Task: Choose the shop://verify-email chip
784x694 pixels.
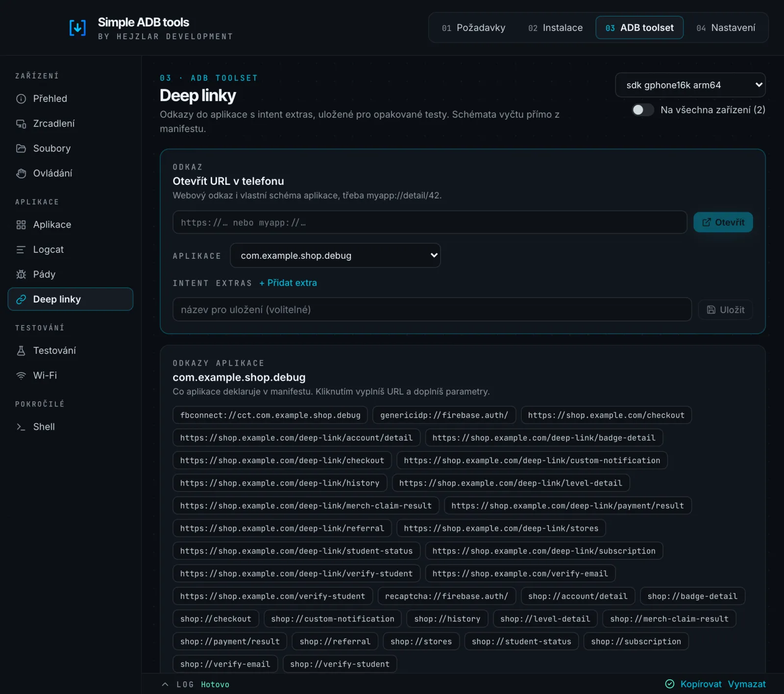Action: click(225, 664)
